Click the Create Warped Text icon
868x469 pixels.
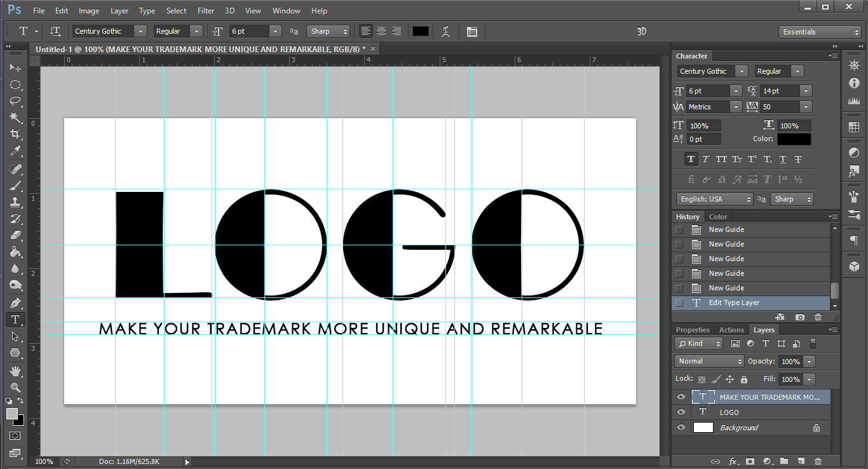point(446,31)
